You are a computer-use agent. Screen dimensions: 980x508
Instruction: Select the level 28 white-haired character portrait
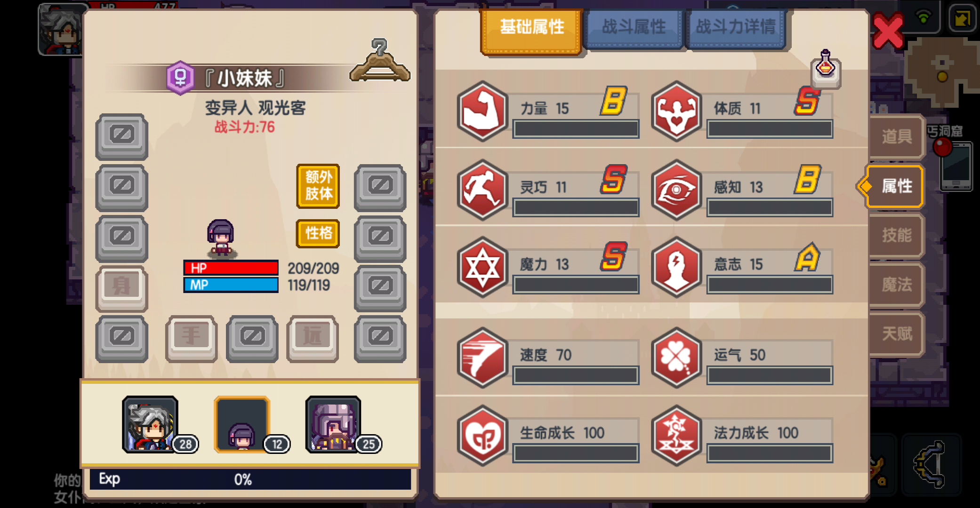tap(151, 424)
